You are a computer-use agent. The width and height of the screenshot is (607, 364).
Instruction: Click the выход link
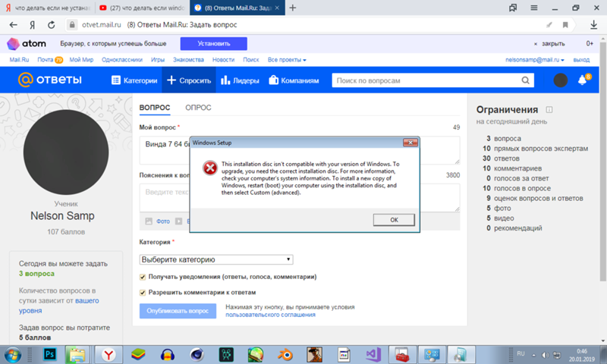581,60
